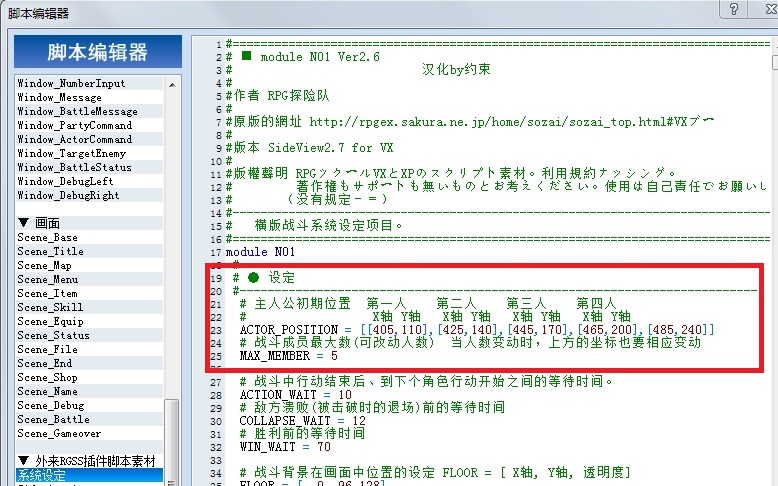Click the help question mark button
The height and width of the screenshot is (486, 778).
pyautogui.click(x=733, y=9)
